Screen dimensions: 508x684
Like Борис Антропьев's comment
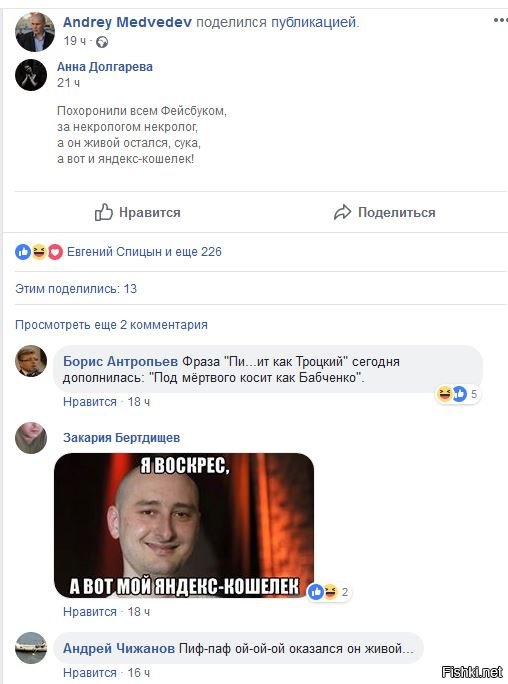point(90,402)
